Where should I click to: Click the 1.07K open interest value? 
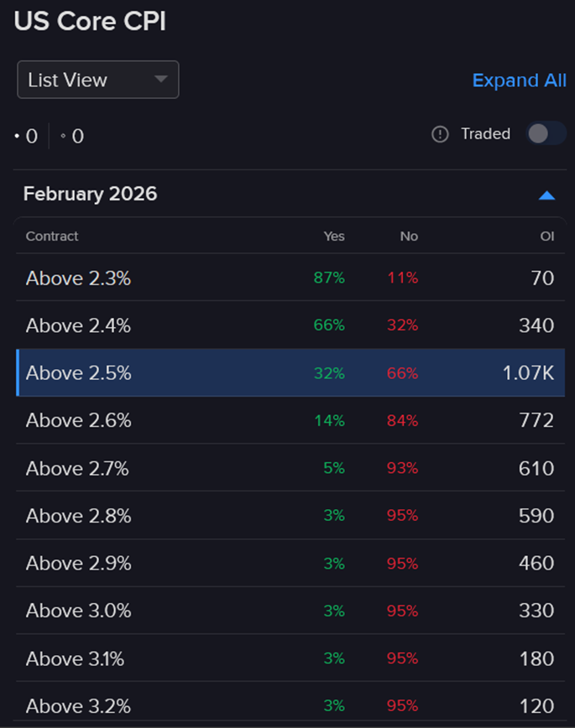coord(528,373)
